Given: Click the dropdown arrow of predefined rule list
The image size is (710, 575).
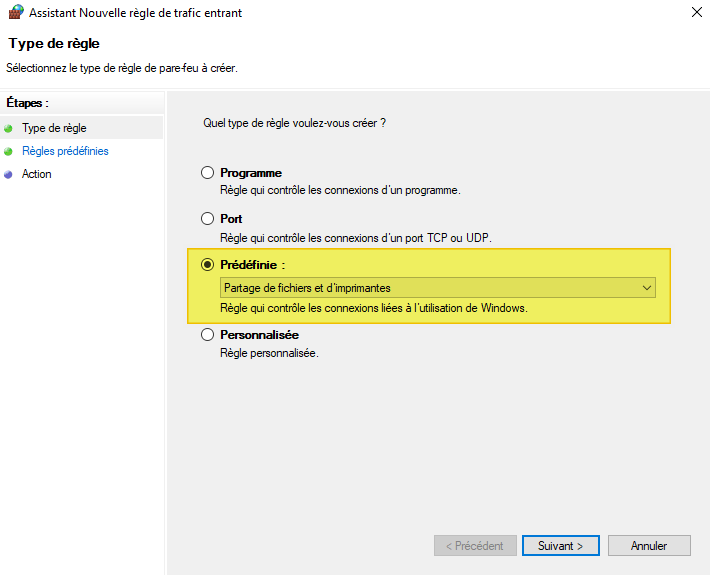Looking at the screenshot, I should tap(647, 288).
